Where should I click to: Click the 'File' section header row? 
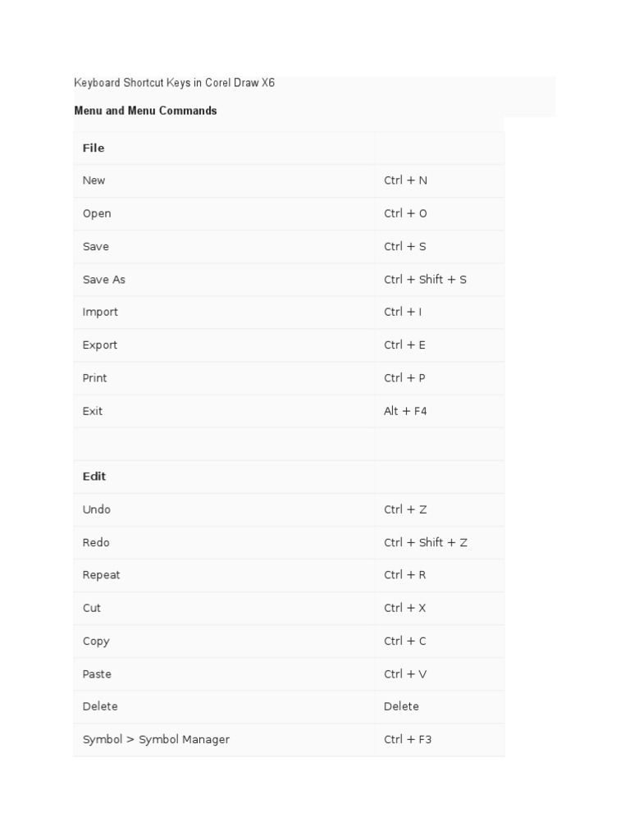click(x=94, y=148)
